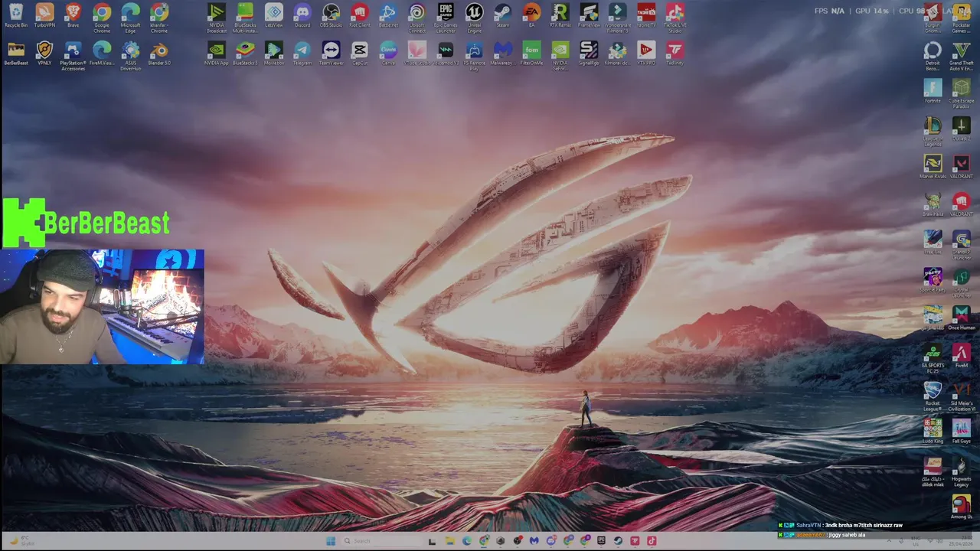
Task: Launch Among Us desktop icon
Action: pos(961,504)
